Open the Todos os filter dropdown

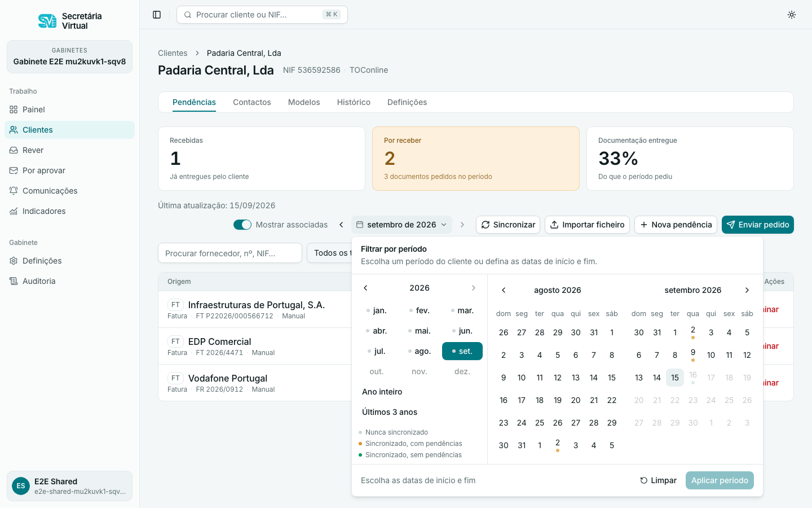pyautogui.click(x=329, y=253)
